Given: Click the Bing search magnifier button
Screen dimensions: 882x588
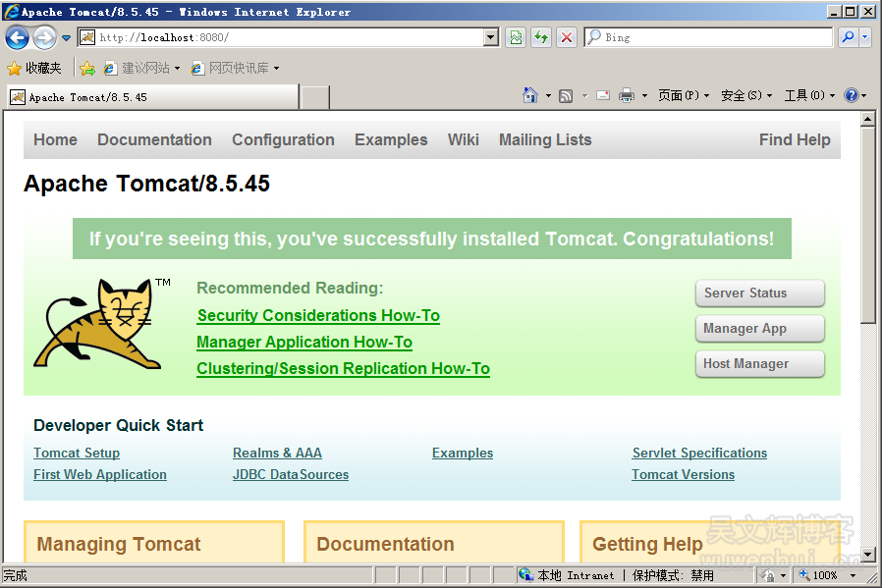Looking at the screenshot, I should (x=848, y=37).
